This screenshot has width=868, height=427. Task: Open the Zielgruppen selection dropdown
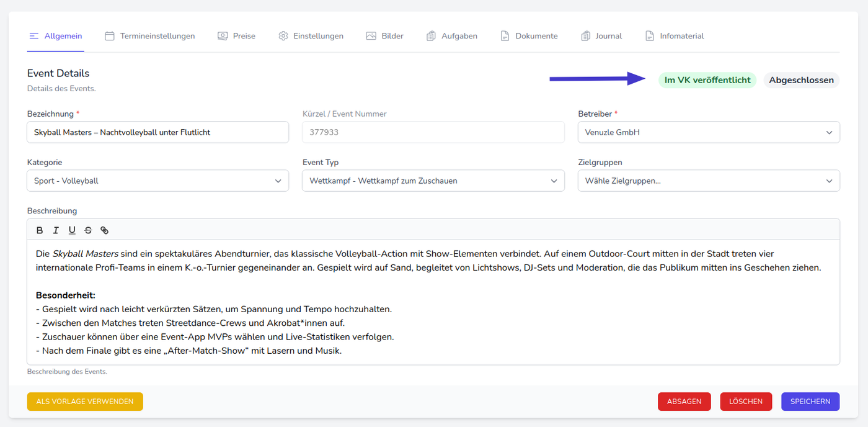(708, 181)
